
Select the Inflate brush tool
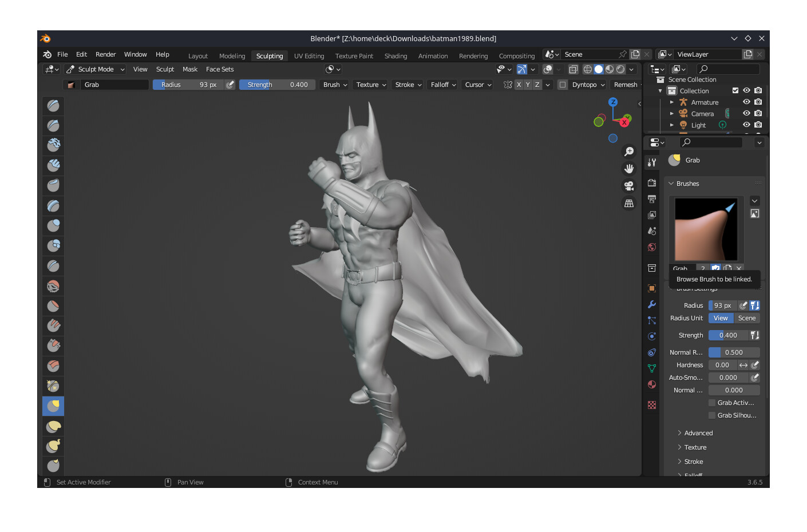click(53, 225)
